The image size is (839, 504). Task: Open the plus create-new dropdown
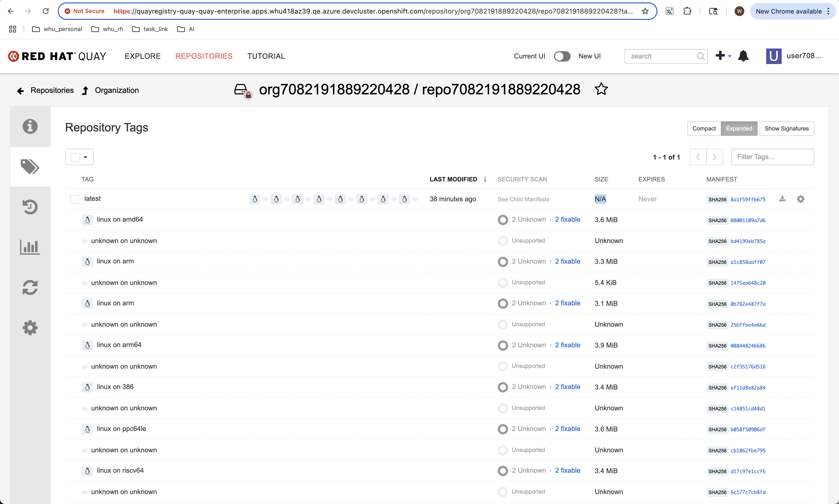pos(723,56)
